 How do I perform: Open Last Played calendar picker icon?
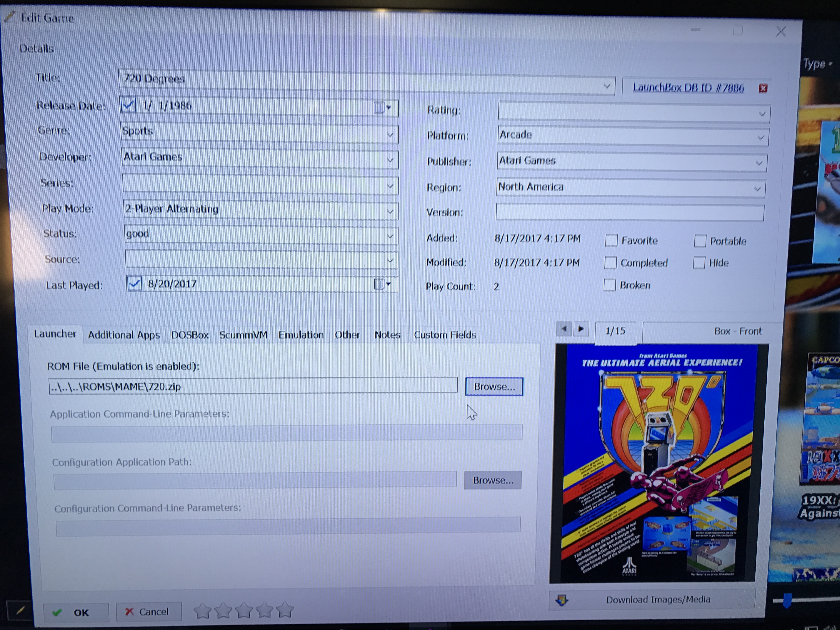(382, 284)
